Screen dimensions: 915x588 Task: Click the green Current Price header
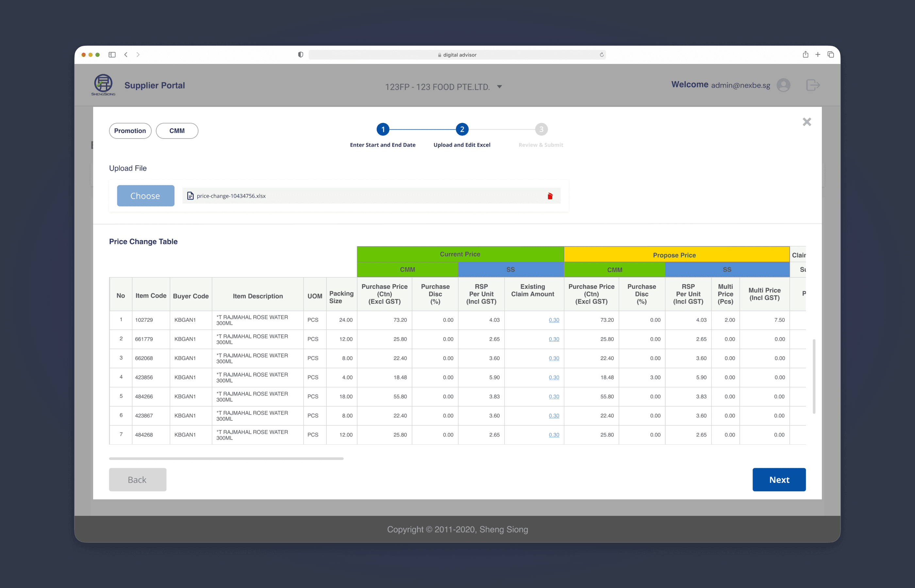460,254
